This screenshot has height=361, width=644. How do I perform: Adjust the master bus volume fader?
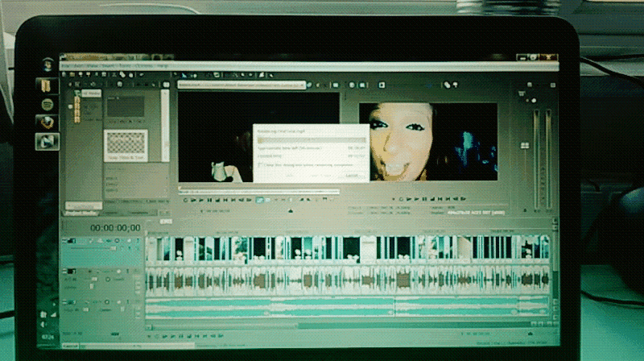click(x=525, y=146)
